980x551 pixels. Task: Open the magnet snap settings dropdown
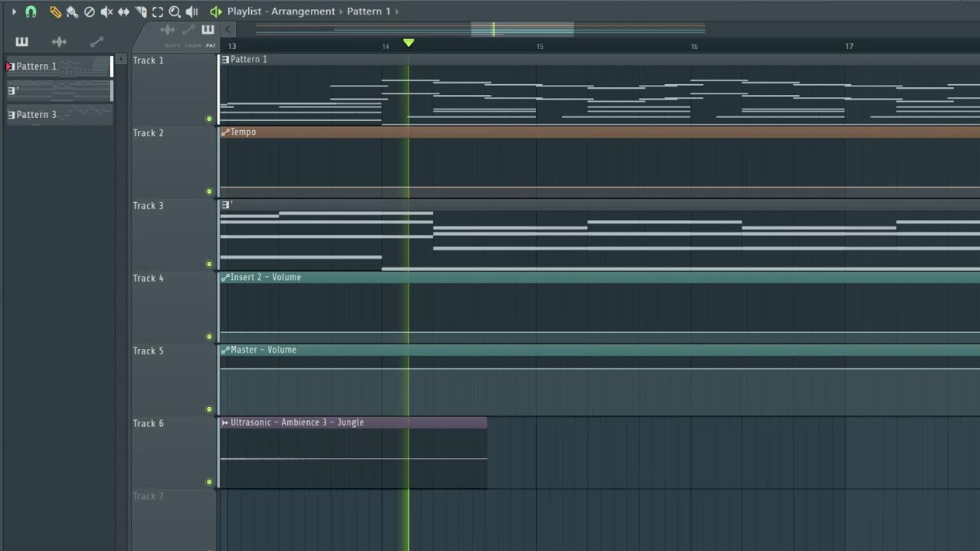[x=31, y=11]
